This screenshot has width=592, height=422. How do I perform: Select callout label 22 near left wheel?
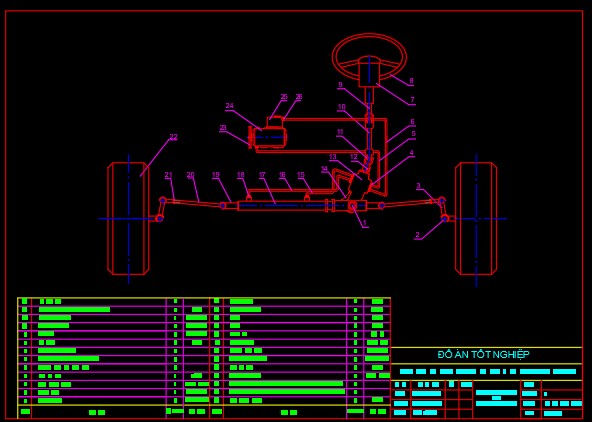pos(173,137)
